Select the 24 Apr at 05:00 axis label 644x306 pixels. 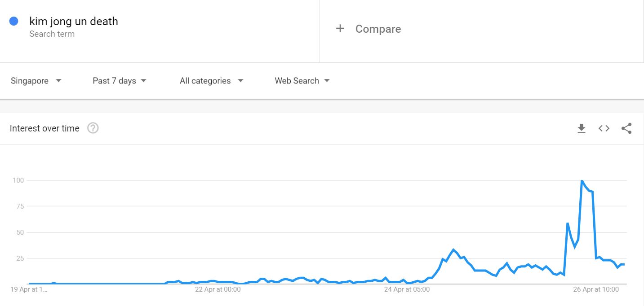407,289
